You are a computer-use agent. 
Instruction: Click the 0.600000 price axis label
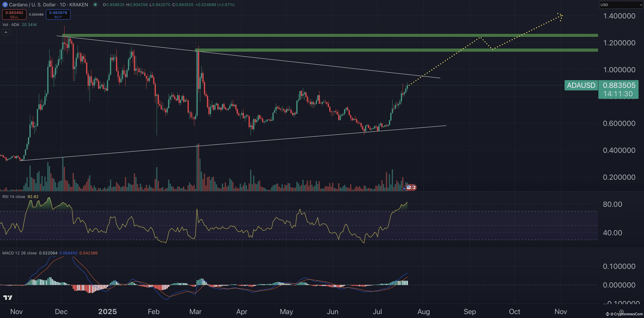pyautogui.click(x=619, y=123)
